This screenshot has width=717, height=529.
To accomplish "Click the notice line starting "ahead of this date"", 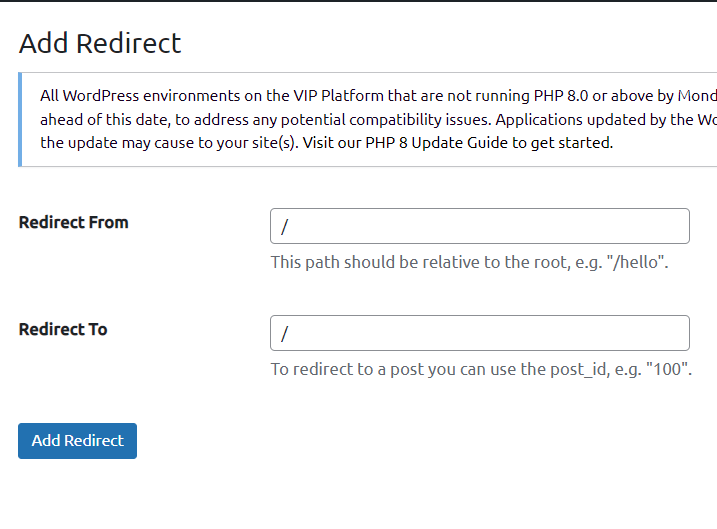I will (378, 119).
